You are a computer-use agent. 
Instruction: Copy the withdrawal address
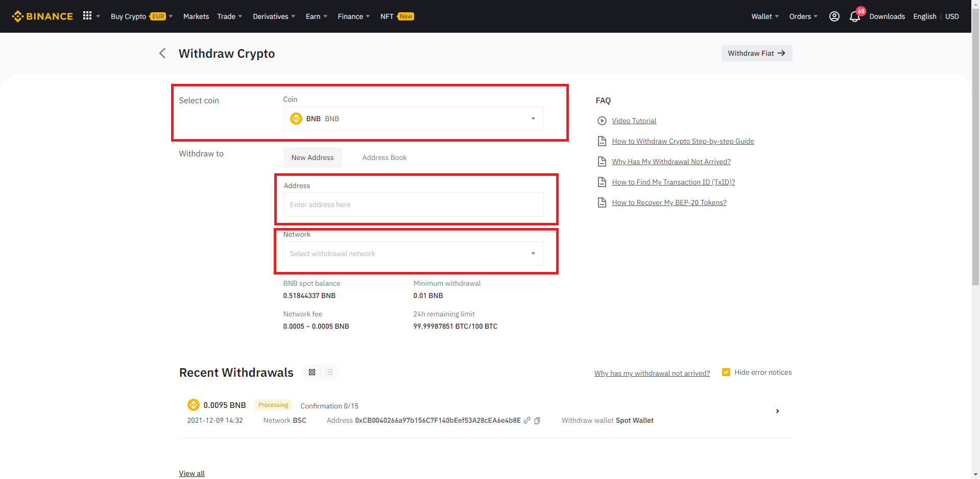tap(537, 421)
